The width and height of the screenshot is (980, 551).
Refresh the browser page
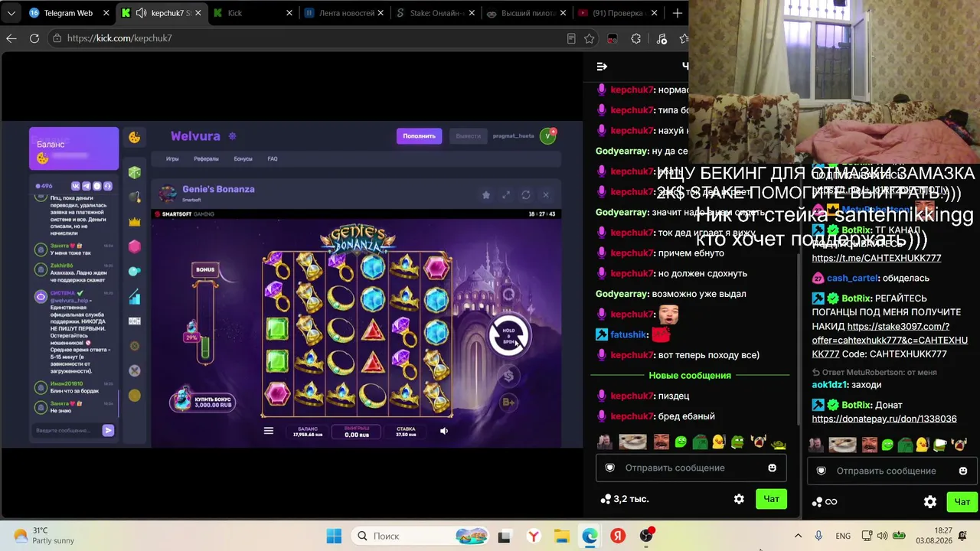tap(34, 38)
